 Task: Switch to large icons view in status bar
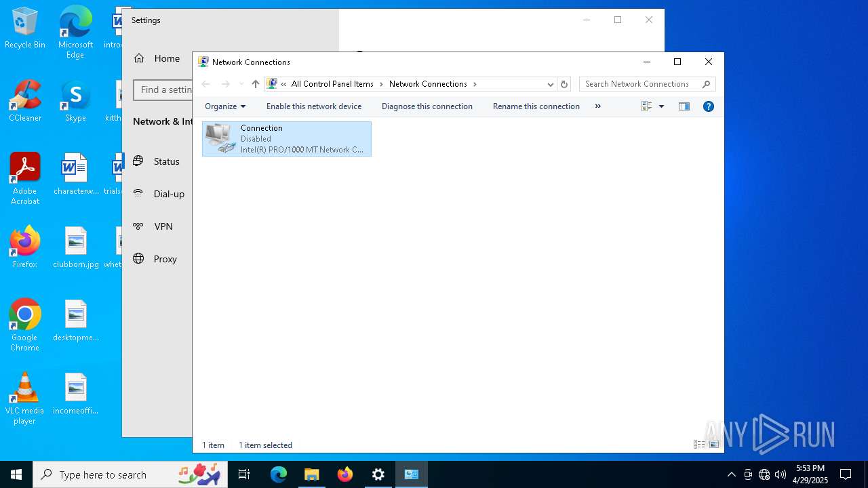click(713, 445)
